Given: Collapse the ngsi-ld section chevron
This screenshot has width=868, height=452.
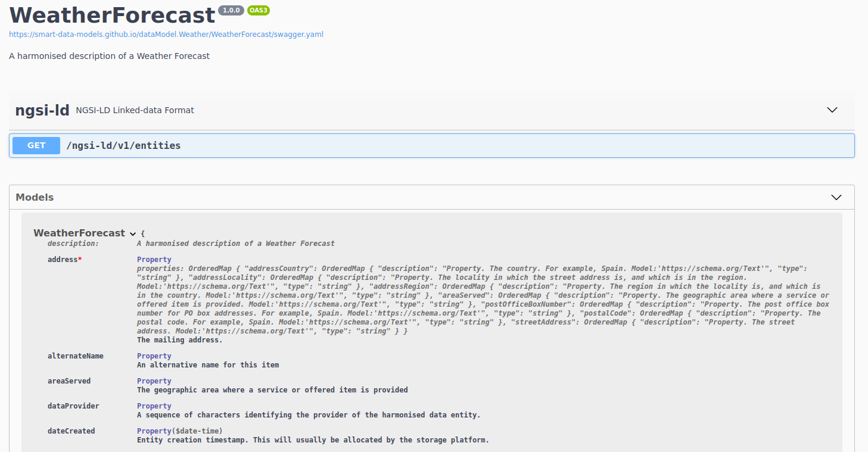Looking at the screenshot, I should point(832,110).
